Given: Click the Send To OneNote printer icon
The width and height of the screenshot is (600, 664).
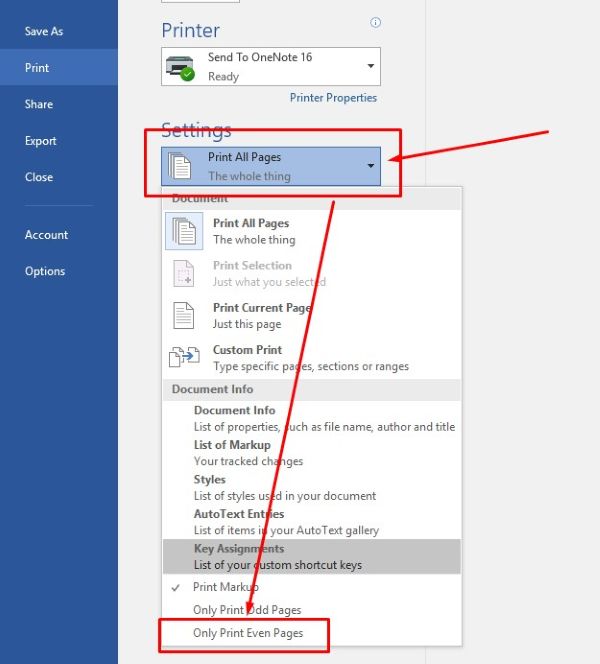Looking at the screenshot, I should [180, 68].
